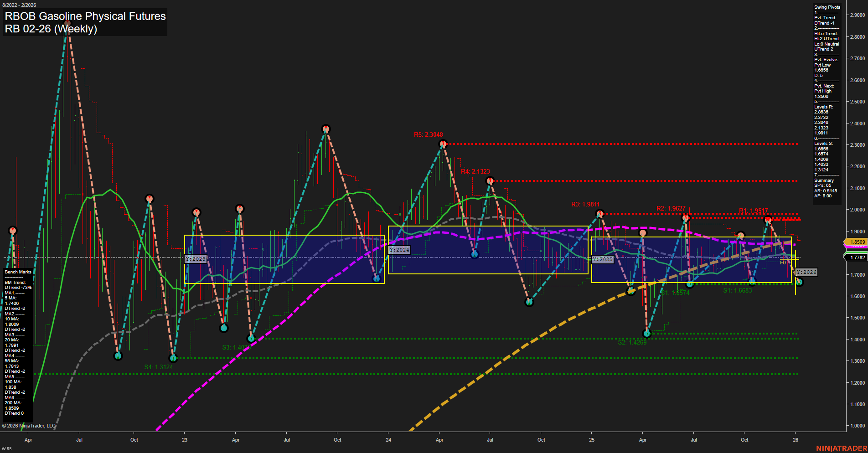The width and height of the screenshot is (868, 453).
Task: Select the W RB data series tab at bottom left
Action: click(x=6, y=448)
